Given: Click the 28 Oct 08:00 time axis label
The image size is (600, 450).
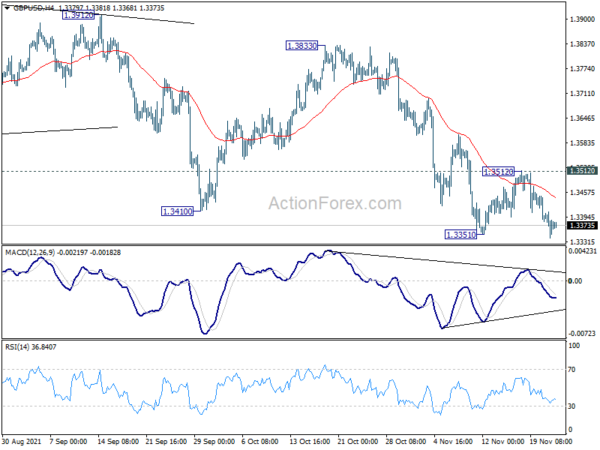Looking at the screenshot, I should click(x=406, y=442).
